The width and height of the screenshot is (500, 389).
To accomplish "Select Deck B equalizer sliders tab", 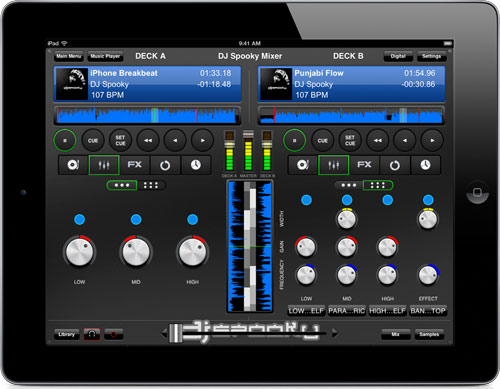I will coord(334,165).
